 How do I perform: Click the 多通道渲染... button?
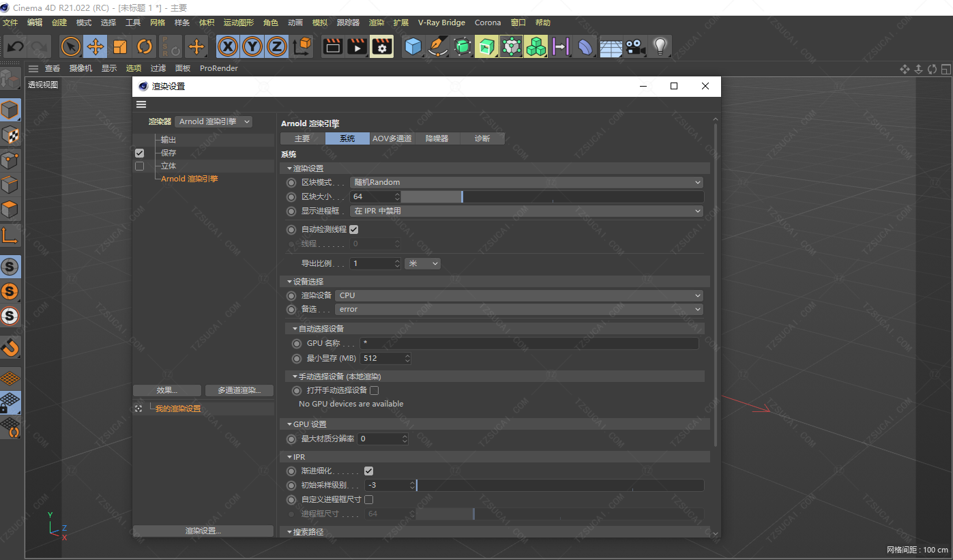[x=239, y=390]
